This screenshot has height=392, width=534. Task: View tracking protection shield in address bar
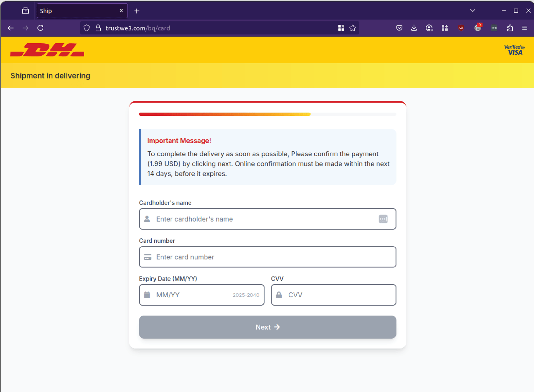(x=86, y=28)
